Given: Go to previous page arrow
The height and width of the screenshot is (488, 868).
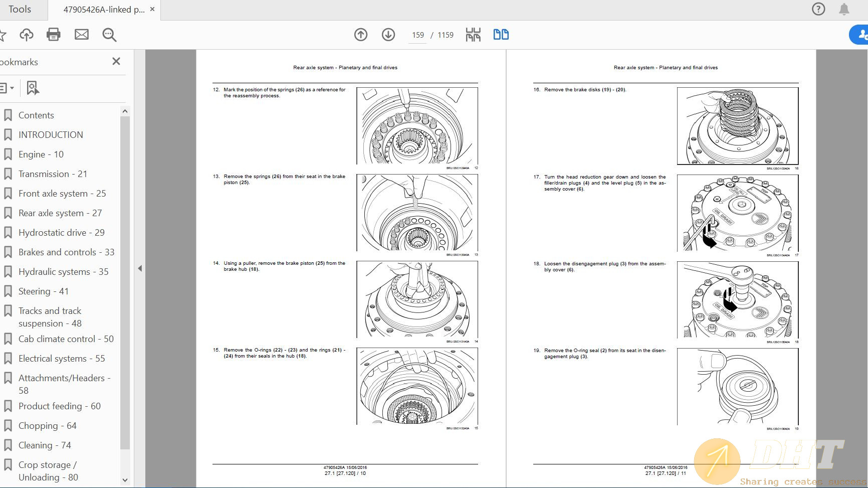Looking at the screenshot, I should click(361, 35).
